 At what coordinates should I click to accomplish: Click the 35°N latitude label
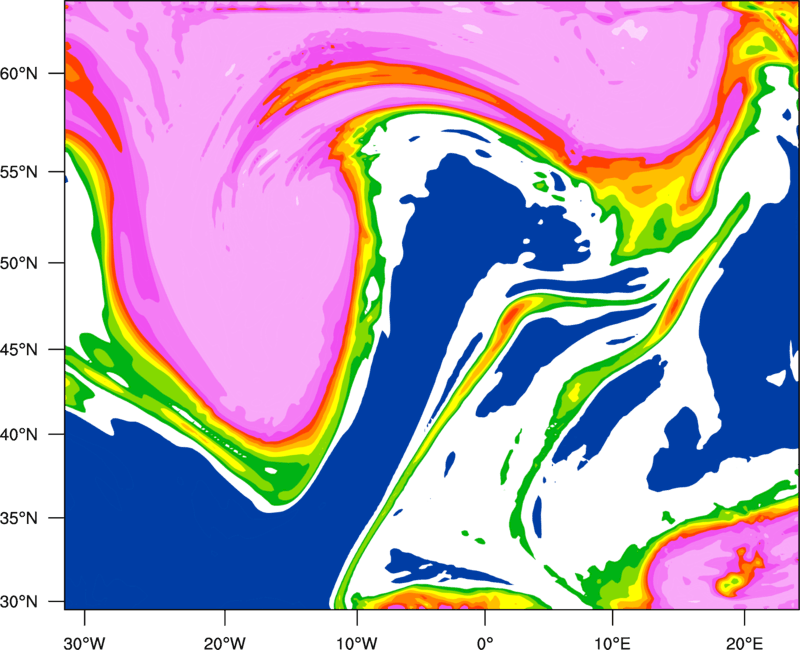[x=19, y=518]
